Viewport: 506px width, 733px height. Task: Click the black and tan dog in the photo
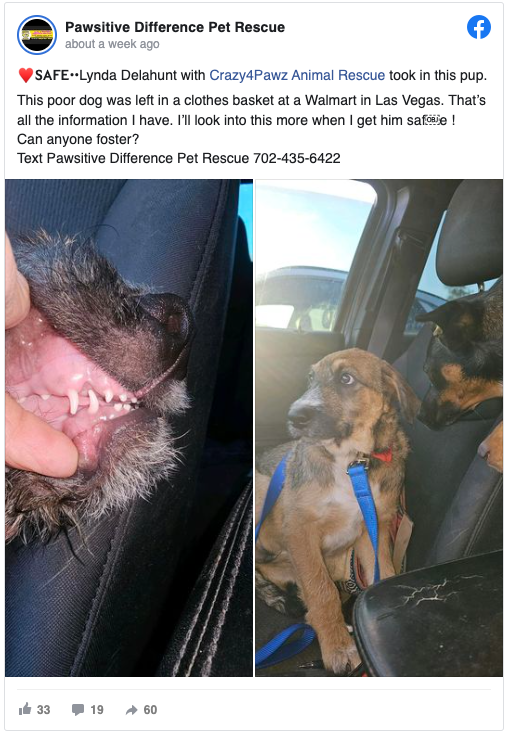tap(461, 360)
